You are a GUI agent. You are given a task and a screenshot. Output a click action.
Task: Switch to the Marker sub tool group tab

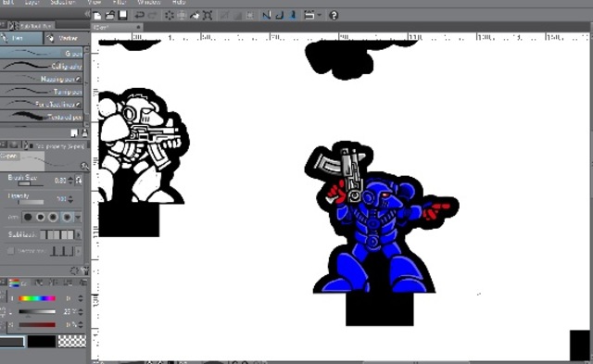(x=66, y=38)
